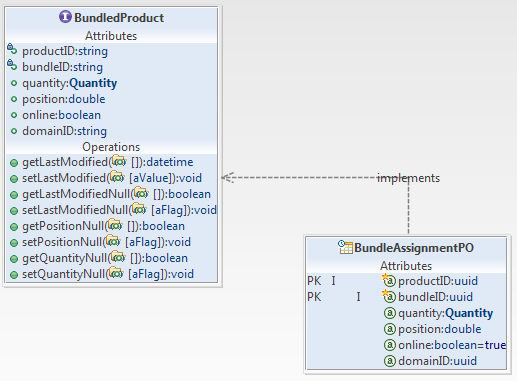Click the Attributes header in BundledProduct
517x381 pixels.
click(111, 36)
